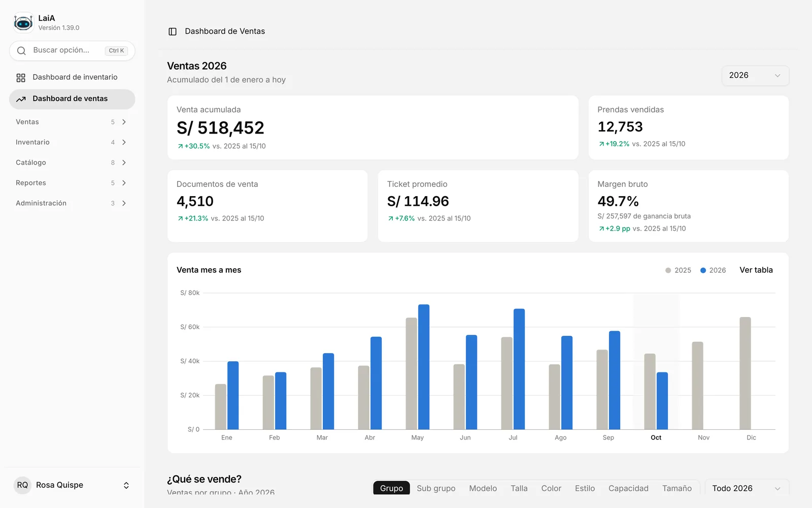
Task: Click the Ver tabla button
Action: click(x=756, y=270)
